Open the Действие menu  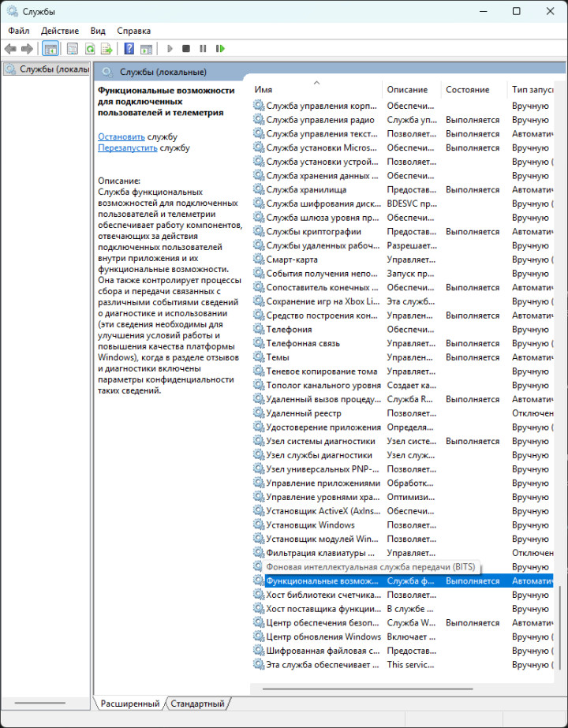pos(60,31)
